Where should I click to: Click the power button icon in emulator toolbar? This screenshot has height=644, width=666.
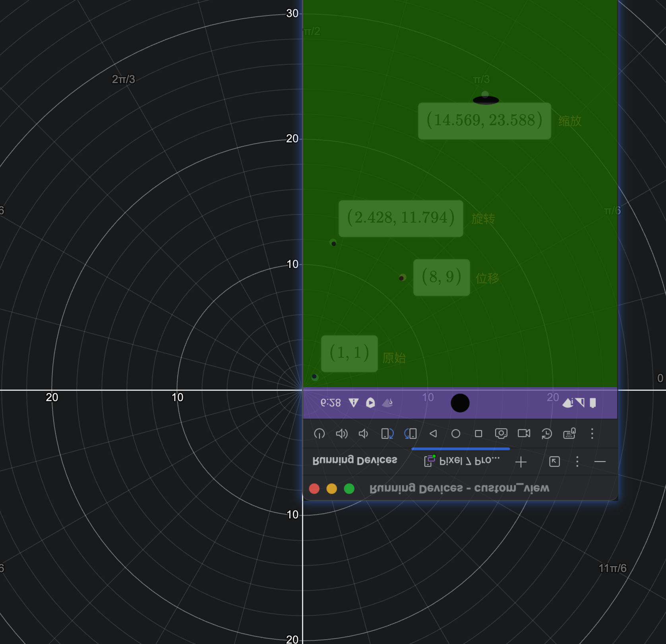[319, 433]
